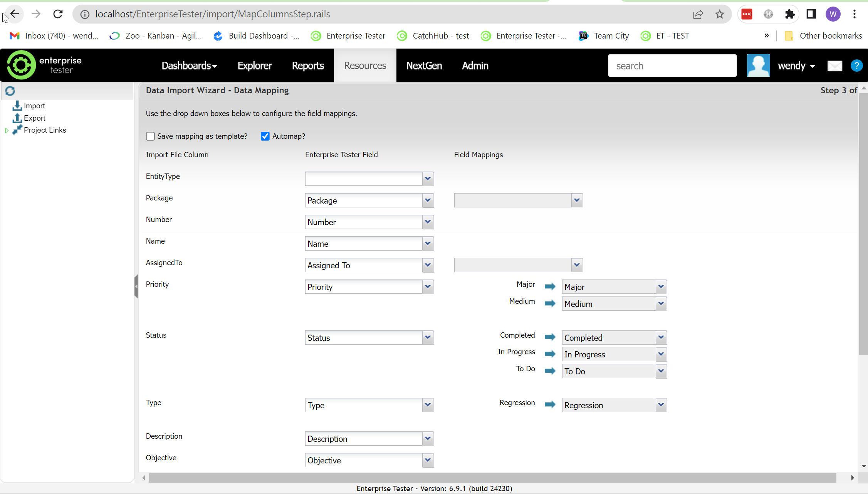Open the Dashboards menu

189,66
